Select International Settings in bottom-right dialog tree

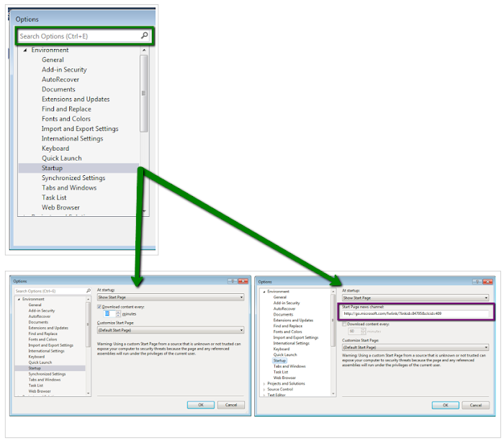click(x=291, y=343)
